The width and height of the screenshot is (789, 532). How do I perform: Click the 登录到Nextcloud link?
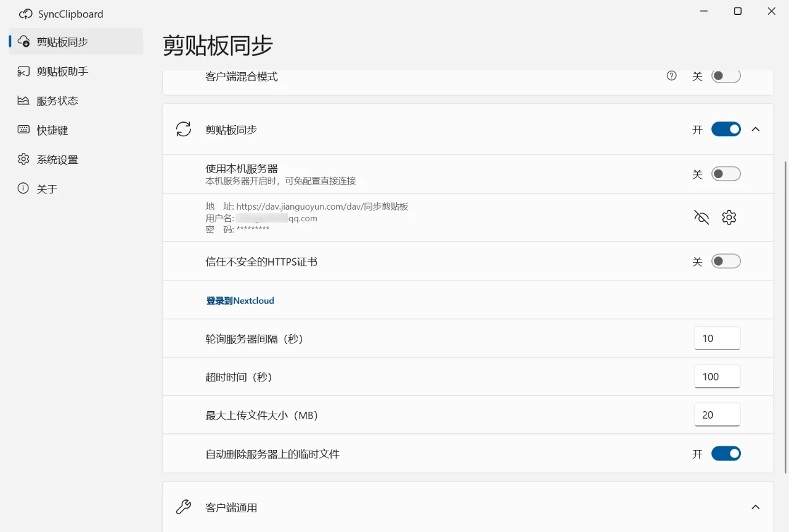240,301
